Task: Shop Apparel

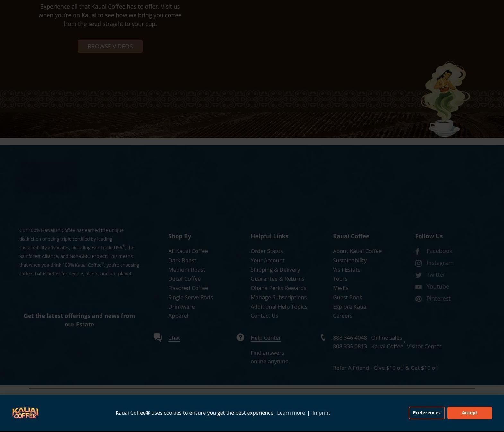Action: 178,316
